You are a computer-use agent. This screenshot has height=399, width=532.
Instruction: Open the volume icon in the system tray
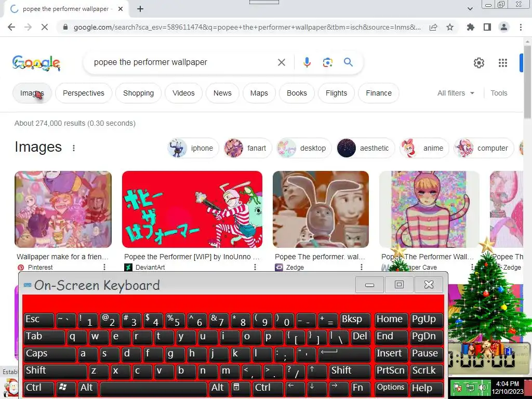coord(482,388)
